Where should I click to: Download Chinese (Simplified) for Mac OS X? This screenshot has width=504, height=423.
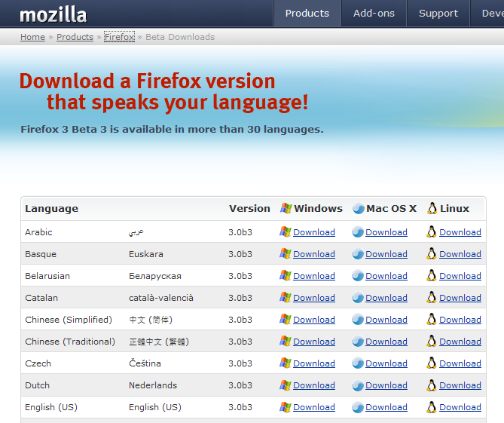pyautogui.click(x=386, y=320)
